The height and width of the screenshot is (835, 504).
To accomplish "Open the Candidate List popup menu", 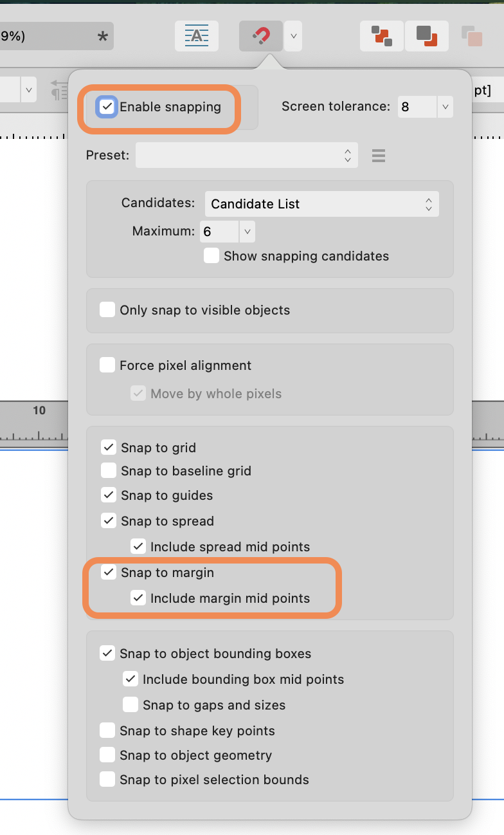I will 322,204.
